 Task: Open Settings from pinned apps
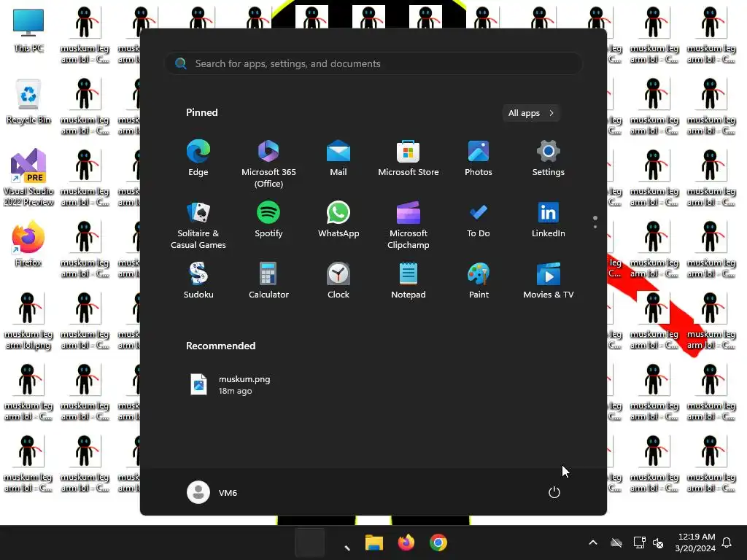549,158
